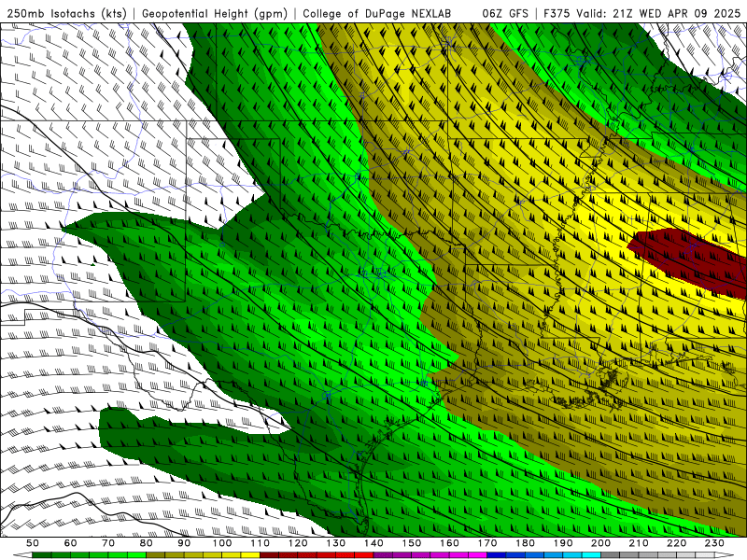Click the 'Geopotential Height (gpm)' header text
Screen dimensions: 747x560
click(215, 13)
